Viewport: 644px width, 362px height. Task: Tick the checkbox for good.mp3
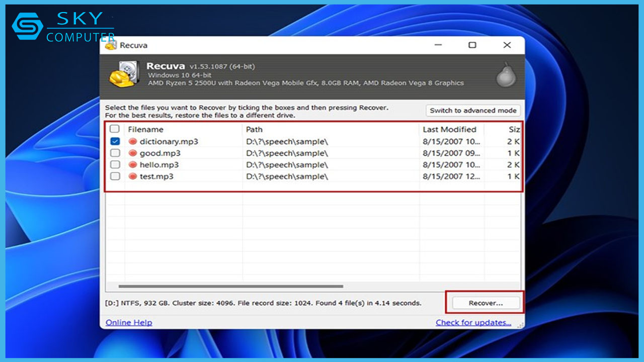(115, 153)
